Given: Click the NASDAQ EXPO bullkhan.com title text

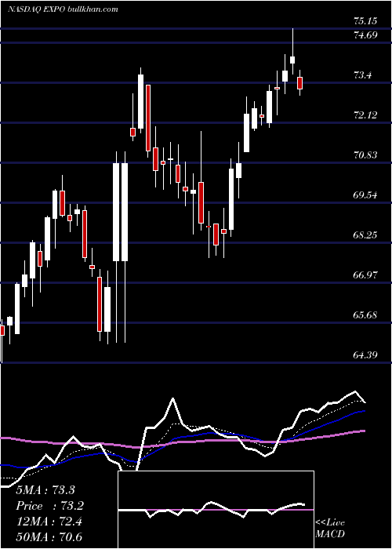Looking at the screenshot, I should point(63,9).
